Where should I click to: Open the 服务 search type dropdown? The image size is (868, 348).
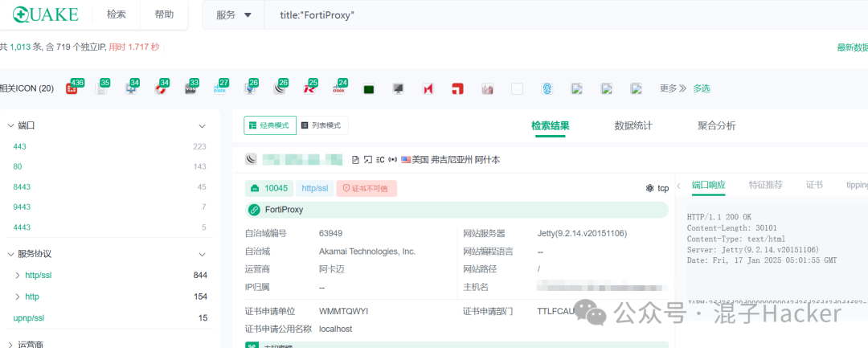[234, 15]
